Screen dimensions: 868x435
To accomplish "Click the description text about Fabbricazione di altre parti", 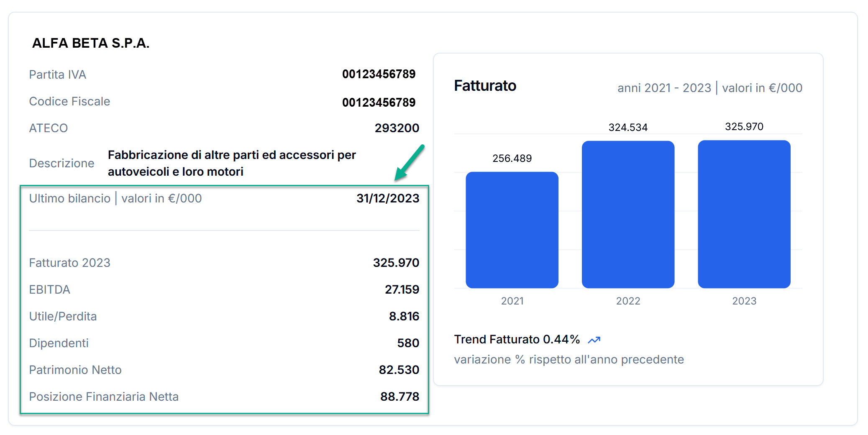I will (232, 163).
